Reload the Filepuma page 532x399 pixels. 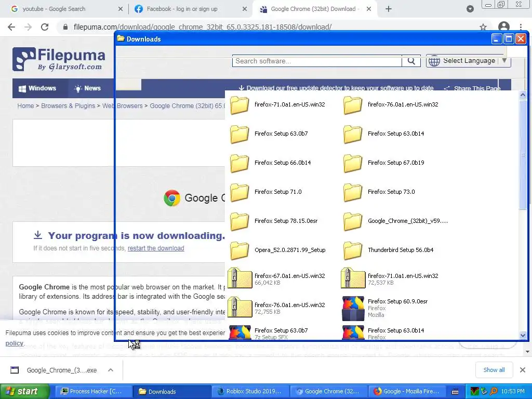pyautogui.click(x=45, y=27)
